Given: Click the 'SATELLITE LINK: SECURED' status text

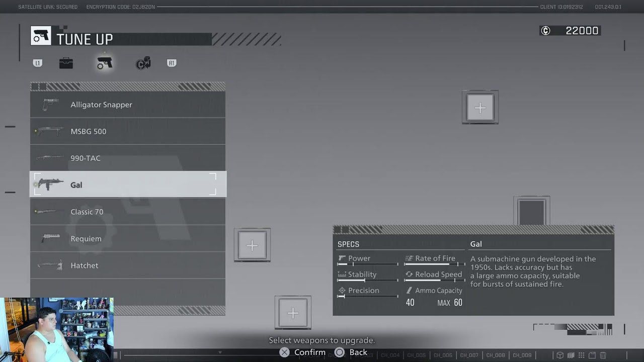Looking at the screenshot, I should tap(48, 7).
